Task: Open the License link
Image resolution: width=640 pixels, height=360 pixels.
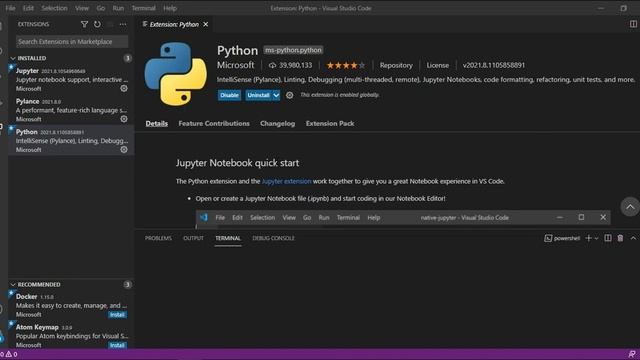Action: click(438, 65)
